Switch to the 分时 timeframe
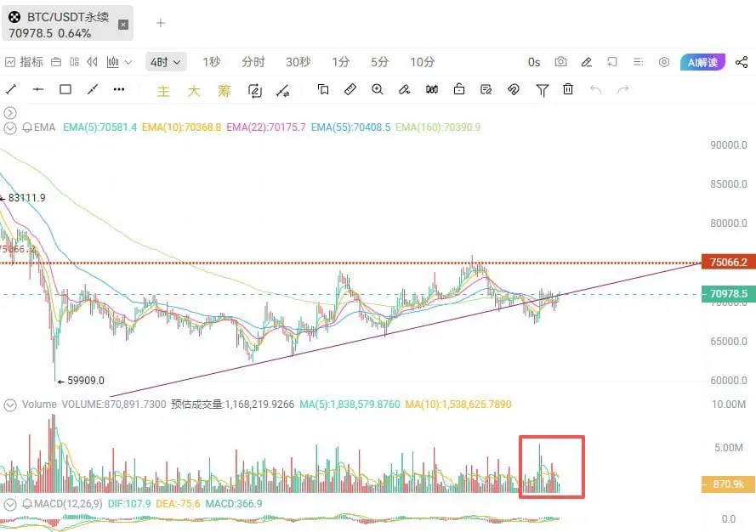 tap(253, 62)
